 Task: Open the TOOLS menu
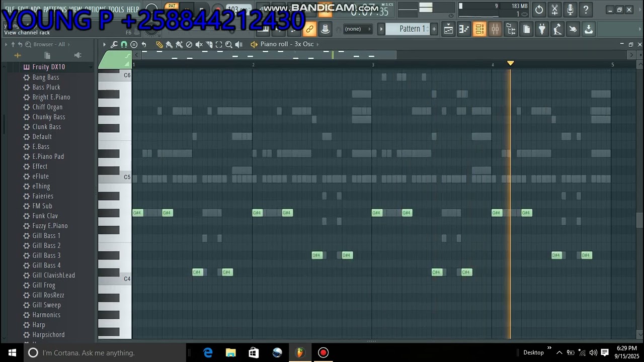(116, 10)
